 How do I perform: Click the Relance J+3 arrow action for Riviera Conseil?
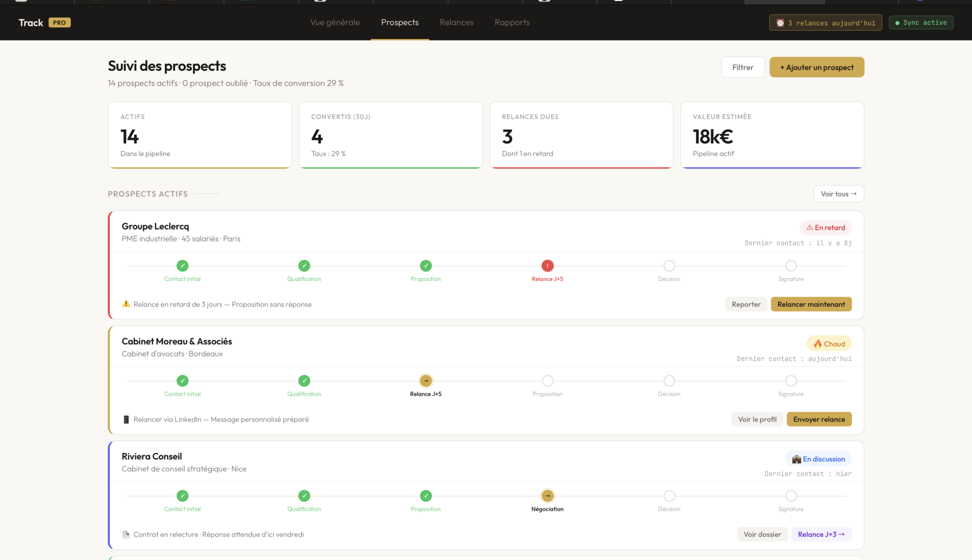(821, 534)
